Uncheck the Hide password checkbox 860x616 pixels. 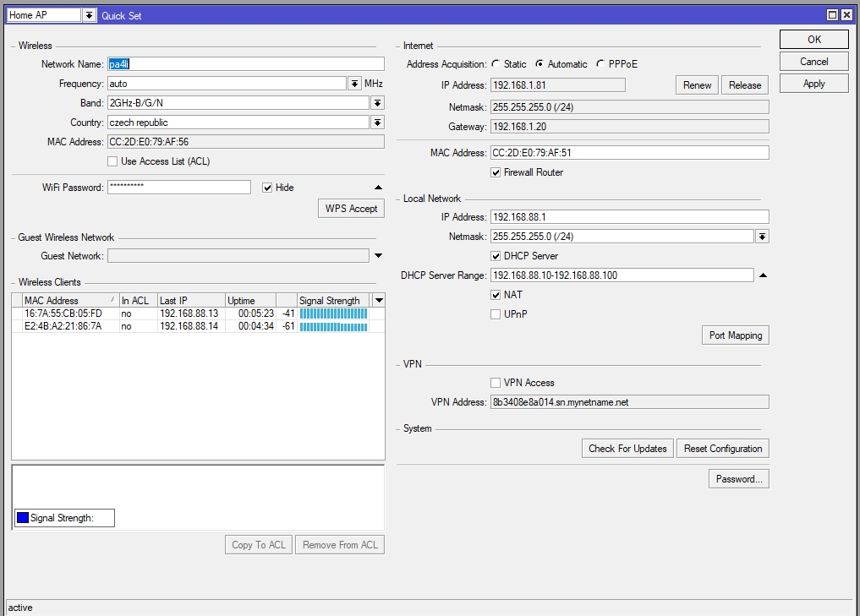(267, 188)
